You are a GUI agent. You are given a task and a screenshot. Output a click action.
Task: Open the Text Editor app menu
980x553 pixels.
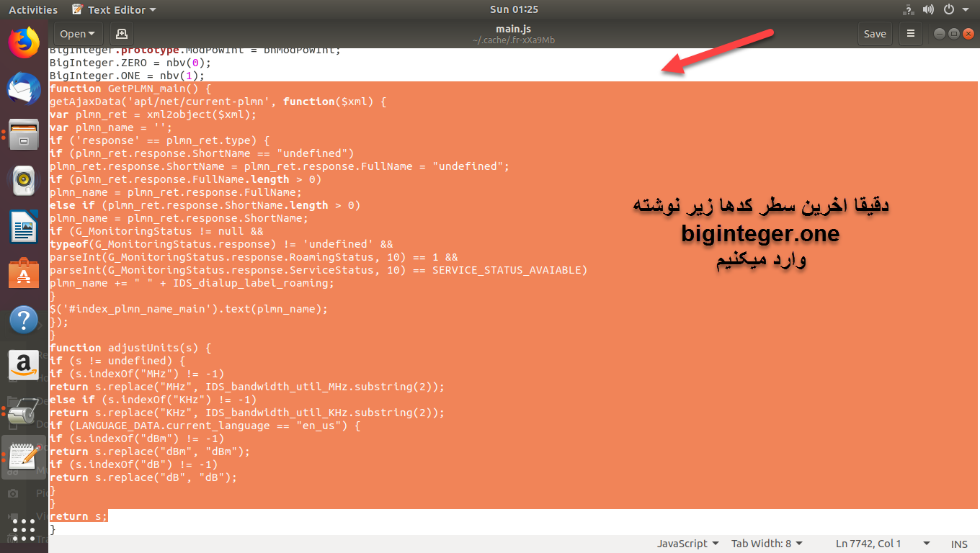pyautogui.click(x=115, y=9)
